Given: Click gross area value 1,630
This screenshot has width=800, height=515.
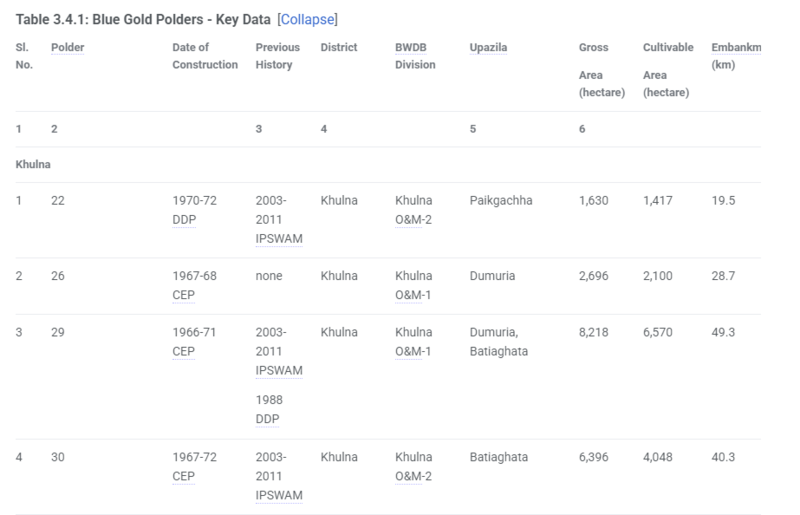Looking at the screenshot, I should 593,201.
